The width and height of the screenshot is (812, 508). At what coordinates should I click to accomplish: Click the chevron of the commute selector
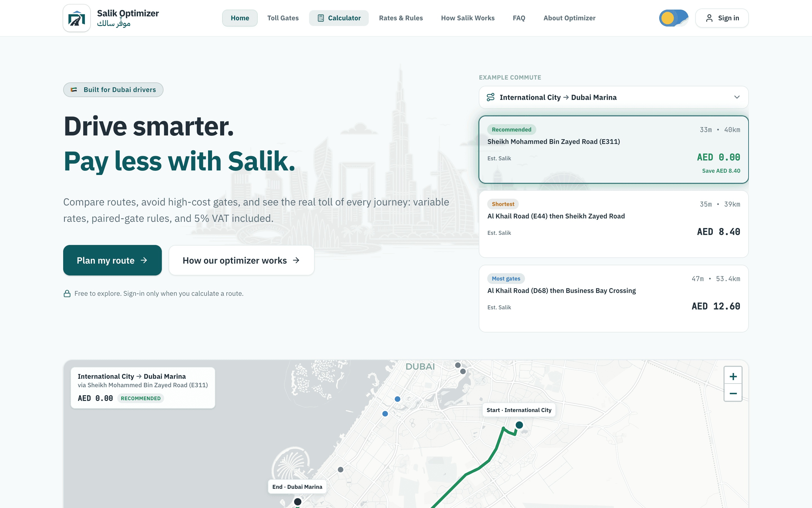tap(736, 97)
